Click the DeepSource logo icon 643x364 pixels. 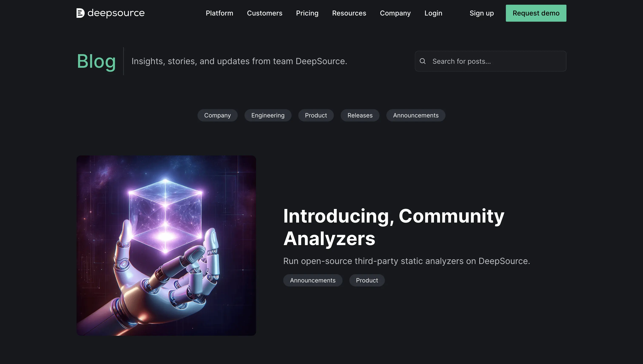click(x=81, y=13)
